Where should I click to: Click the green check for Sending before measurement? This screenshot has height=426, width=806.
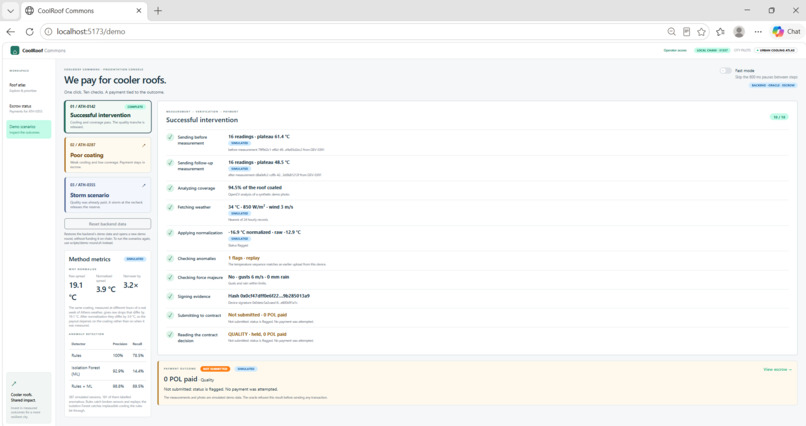pos(170,137)
